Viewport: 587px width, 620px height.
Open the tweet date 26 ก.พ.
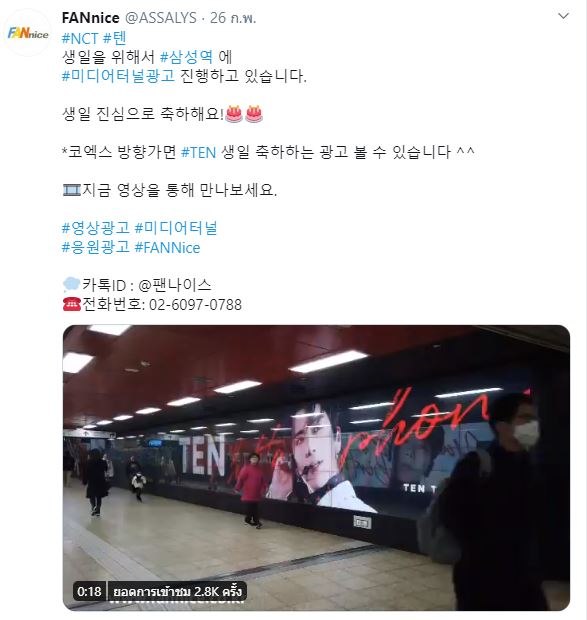(233, 18)
